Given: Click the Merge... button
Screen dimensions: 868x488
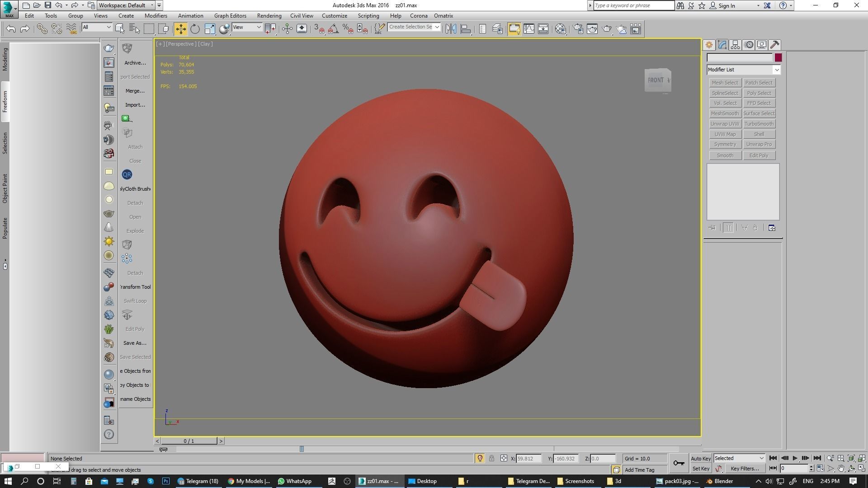Looking at the screenshot, I should 135,91.
